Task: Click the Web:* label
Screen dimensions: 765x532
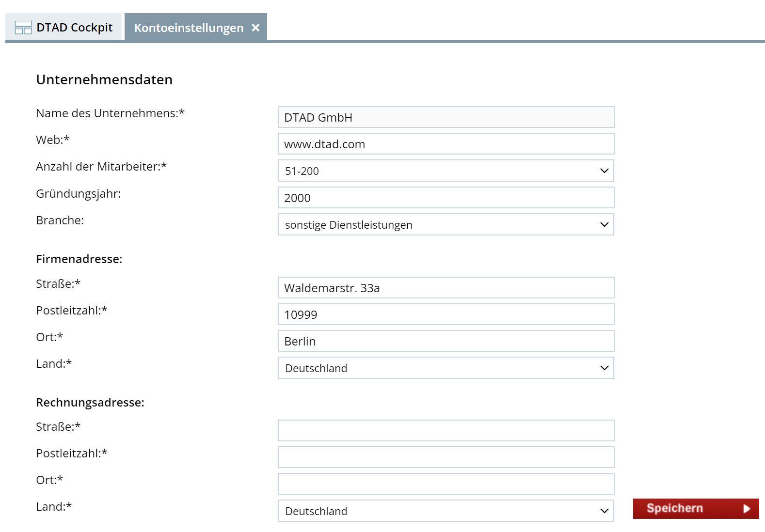Action: click(53, 140)
